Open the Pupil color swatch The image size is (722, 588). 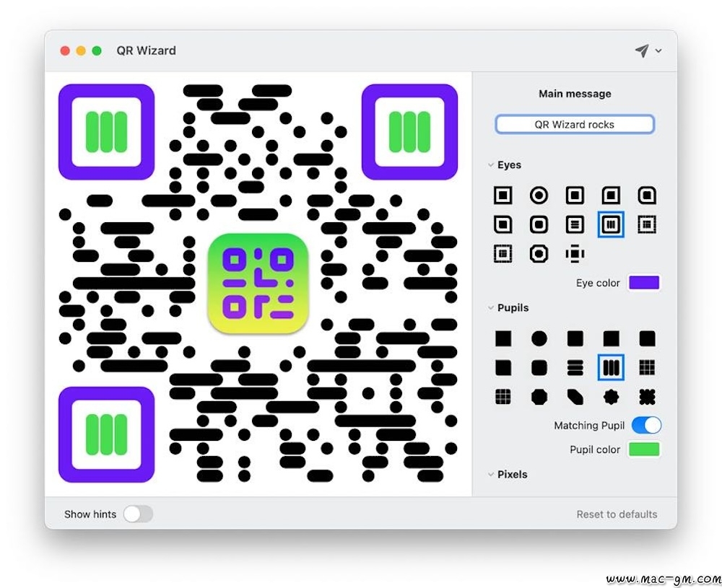[644, 449]
